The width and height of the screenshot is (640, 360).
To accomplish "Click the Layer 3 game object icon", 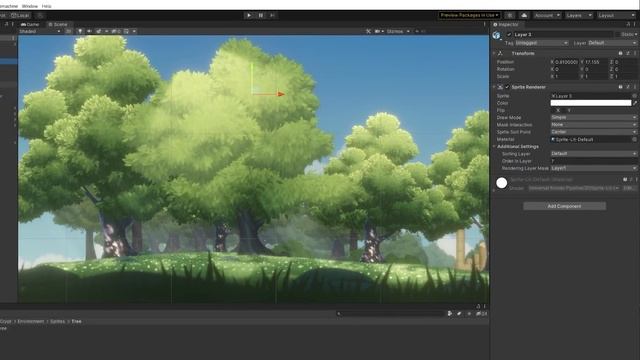I will pos(496,36).
